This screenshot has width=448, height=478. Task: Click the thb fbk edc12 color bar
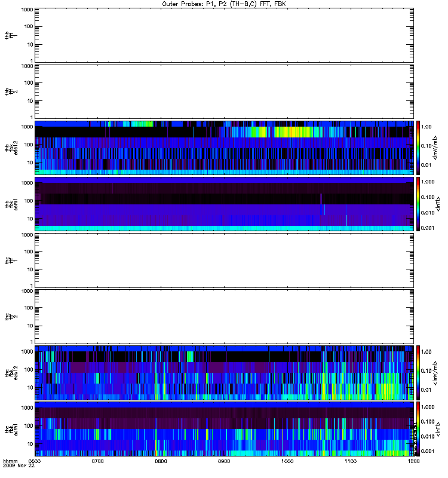point(418,148)
